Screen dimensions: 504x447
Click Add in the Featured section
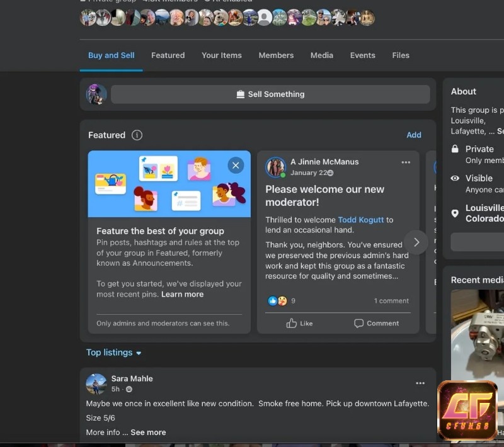tap(414, 135)
